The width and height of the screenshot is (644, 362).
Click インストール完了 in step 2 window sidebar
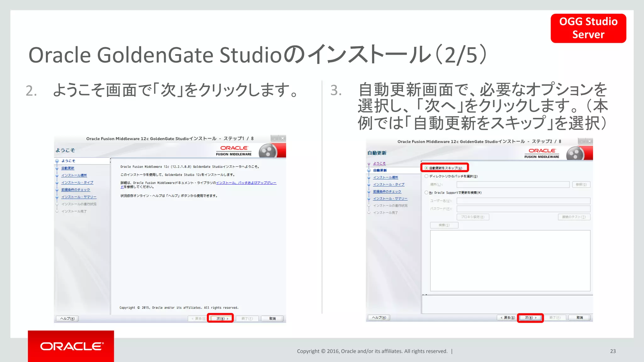[386, 213]
